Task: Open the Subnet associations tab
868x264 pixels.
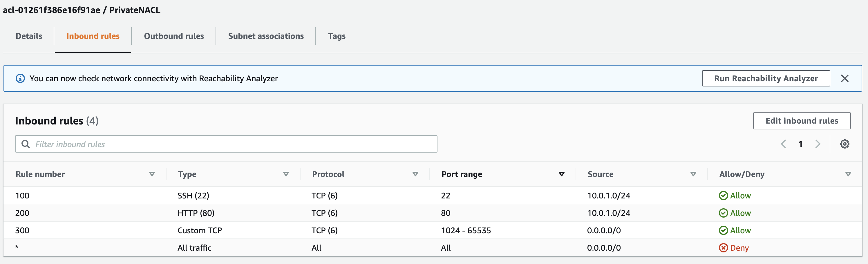Action: pos(266,36)
